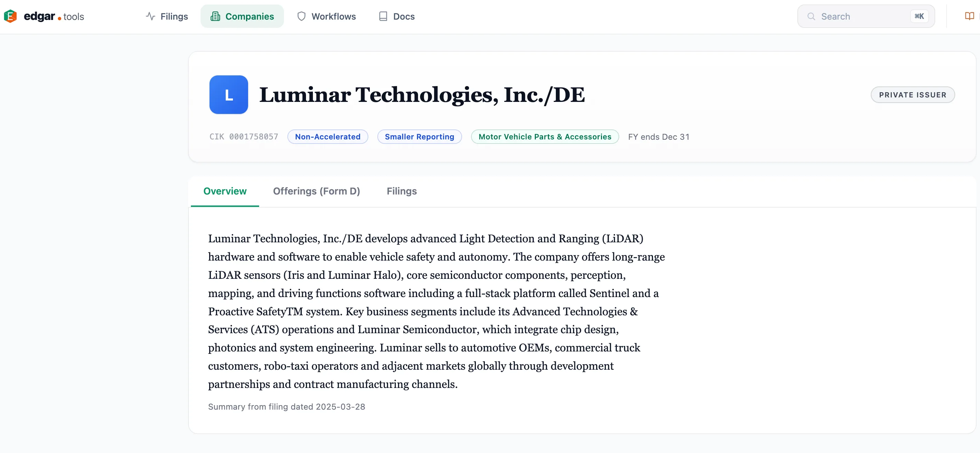Open the Docs navigation item

[x=396, y=16]
